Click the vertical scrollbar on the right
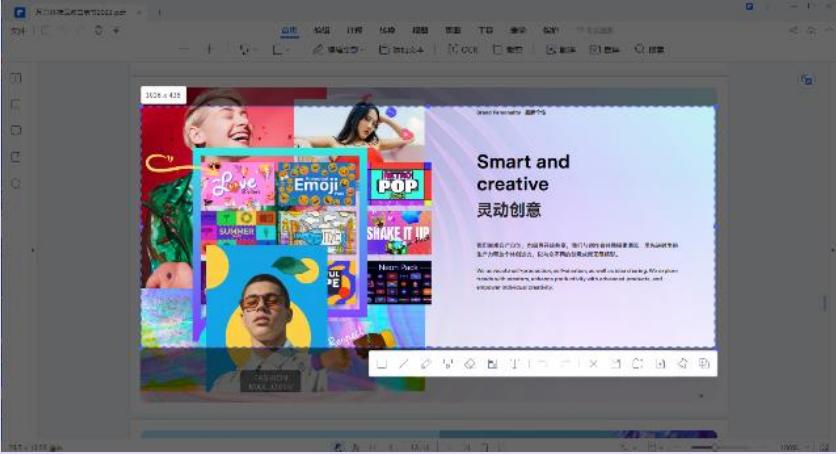 (825, 302)
